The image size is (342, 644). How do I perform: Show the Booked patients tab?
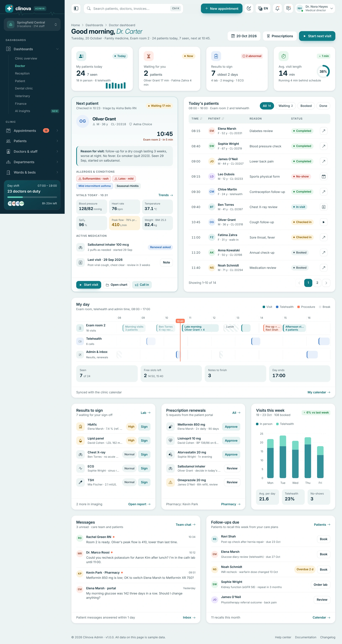point(306,106)
